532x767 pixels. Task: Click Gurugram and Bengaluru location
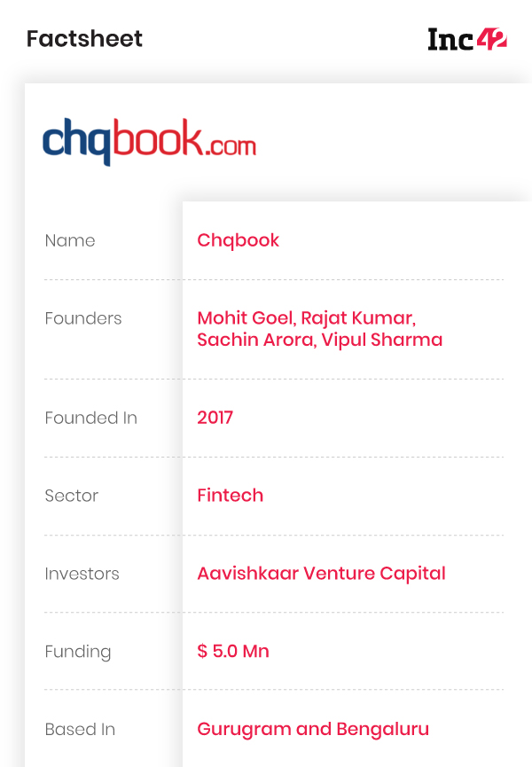[x=313, y=730]
